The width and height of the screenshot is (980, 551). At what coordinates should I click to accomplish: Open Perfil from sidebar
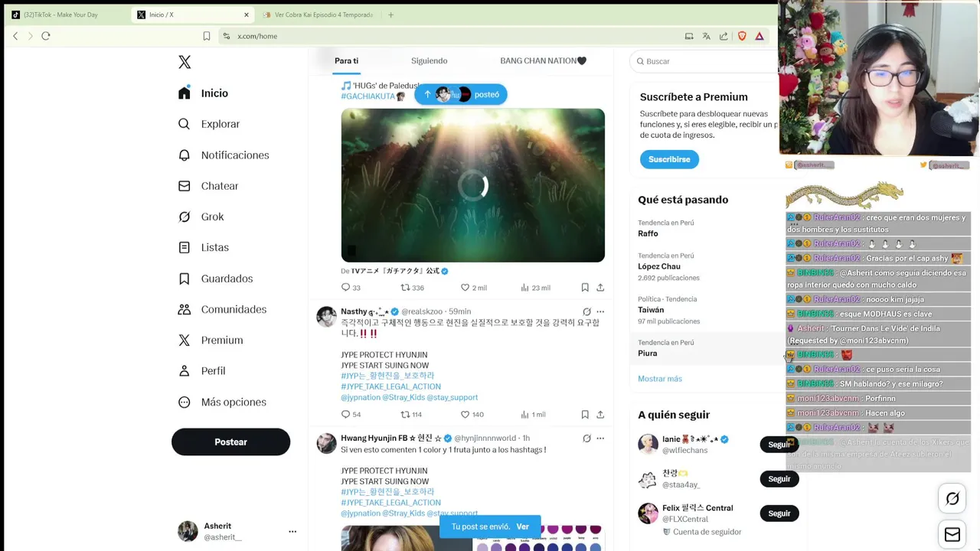201,370
